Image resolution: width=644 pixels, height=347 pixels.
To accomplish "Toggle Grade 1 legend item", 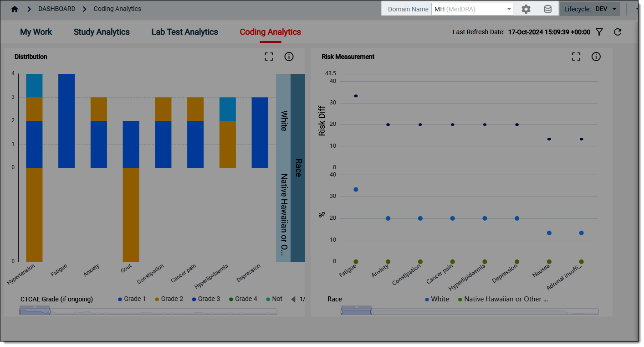I will 132,299.
